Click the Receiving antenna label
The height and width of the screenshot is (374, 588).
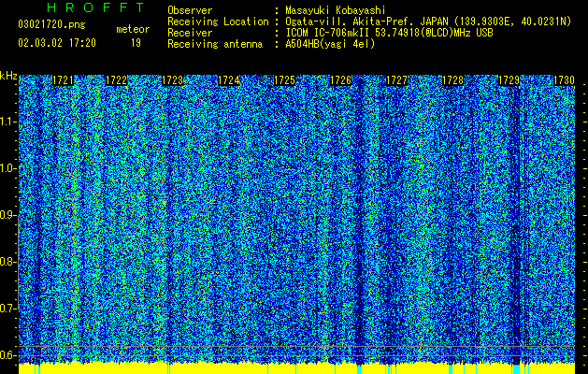tap(215, 44)
